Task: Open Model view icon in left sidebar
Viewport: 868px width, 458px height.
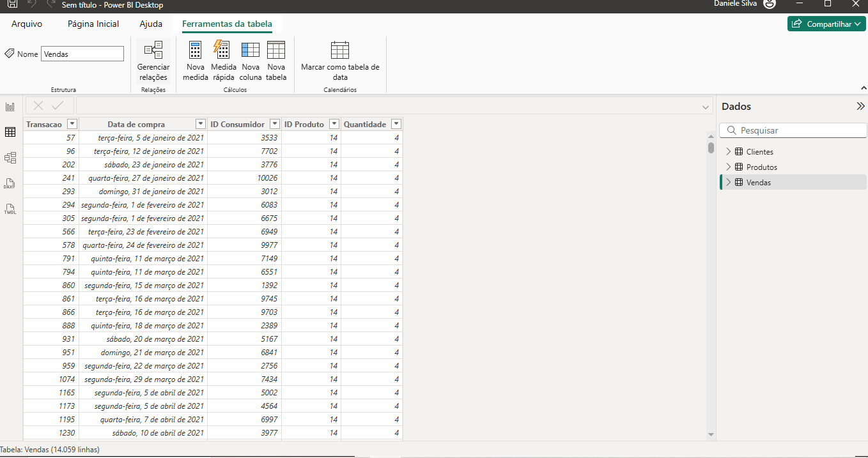Action: coord(10,158)
